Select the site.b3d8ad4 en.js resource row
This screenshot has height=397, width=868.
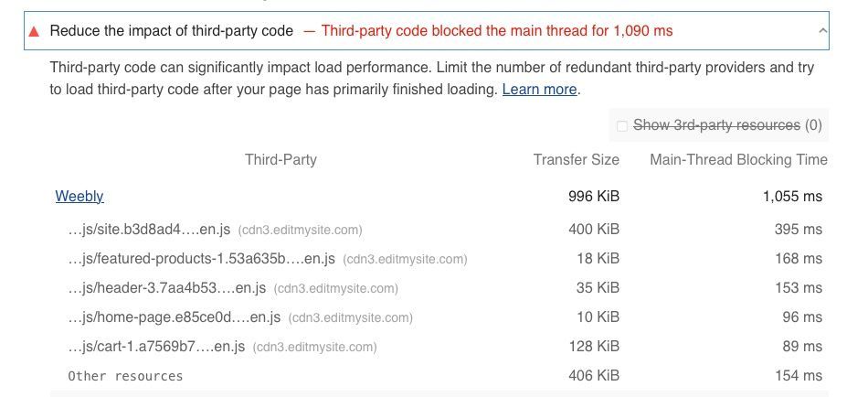point(149,230)
